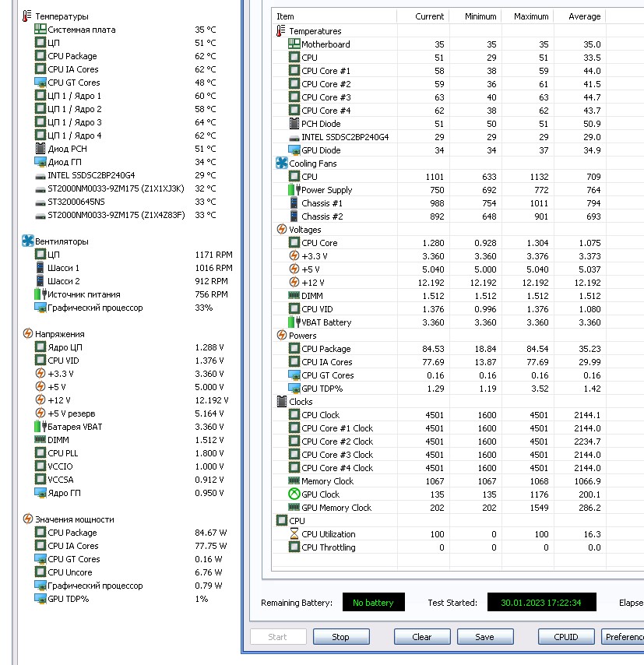
Task: Click the Clocks section chip icon
Action: click(x=282, y=401)
